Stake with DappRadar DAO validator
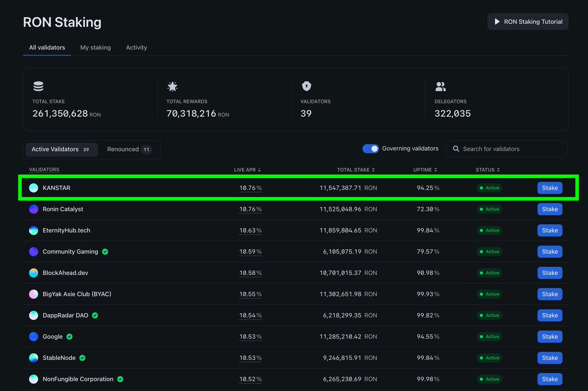Viewport: 588px width, 391px height. coord(550,315)
